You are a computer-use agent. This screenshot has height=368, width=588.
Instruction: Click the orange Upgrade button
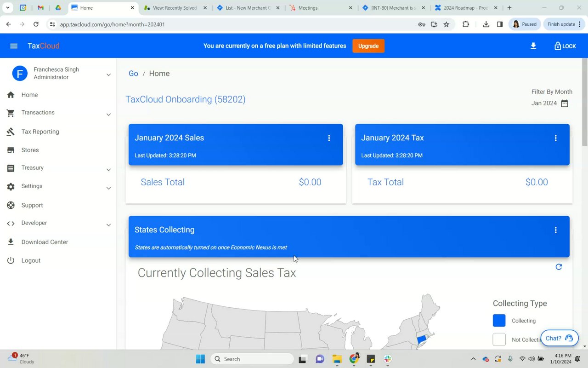pos(368,46)
